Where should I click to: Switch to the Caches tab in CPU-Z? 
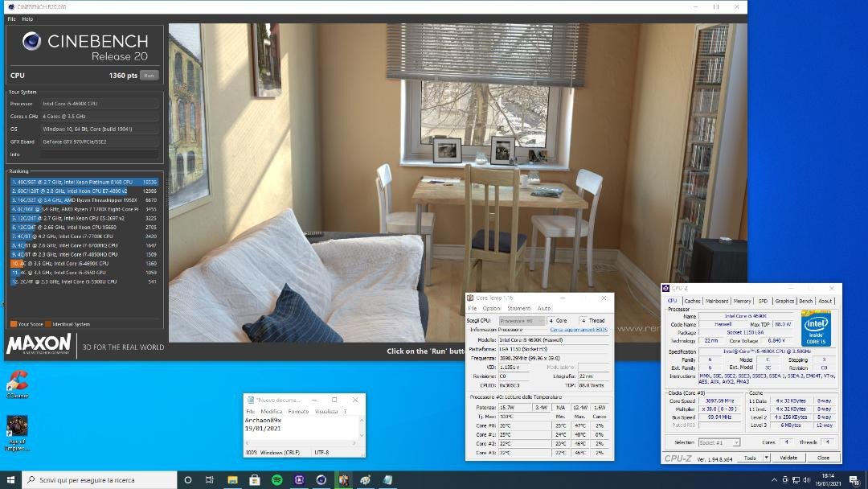click(692, 302)
